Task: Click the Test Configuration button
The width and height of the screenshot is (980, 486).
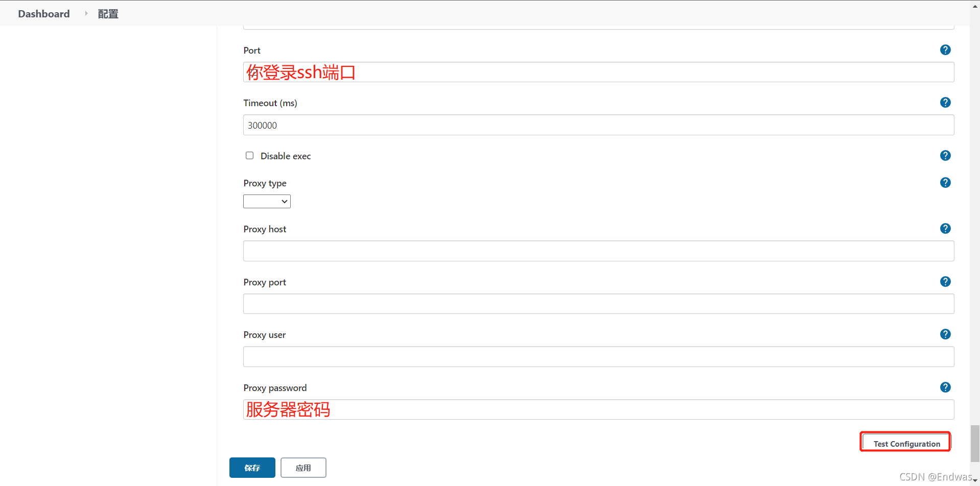Action: pyautogui.click(x=906, y=444)
